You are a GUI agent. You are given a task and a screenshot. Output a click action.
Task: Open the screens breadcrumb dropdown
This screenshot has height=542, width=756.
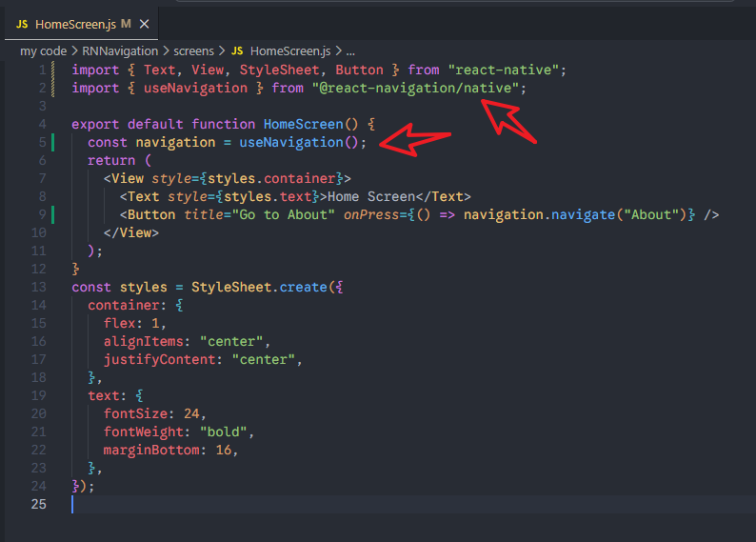193,50
